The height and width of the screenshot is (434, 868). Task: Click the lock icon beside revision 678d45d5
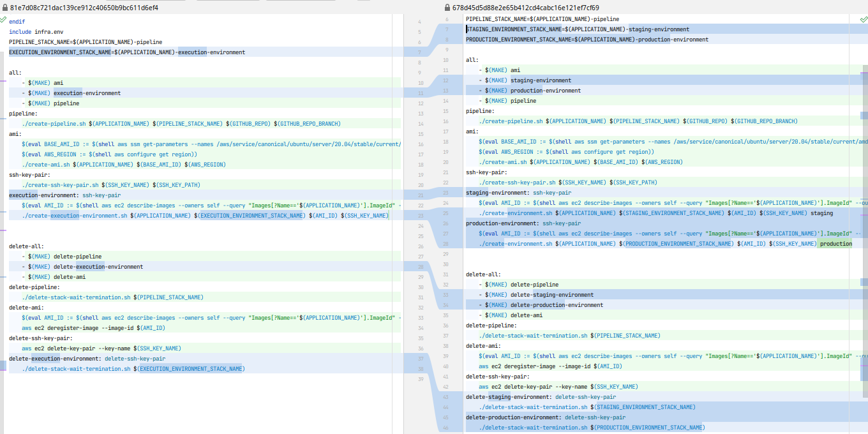(x=447, y=8)
